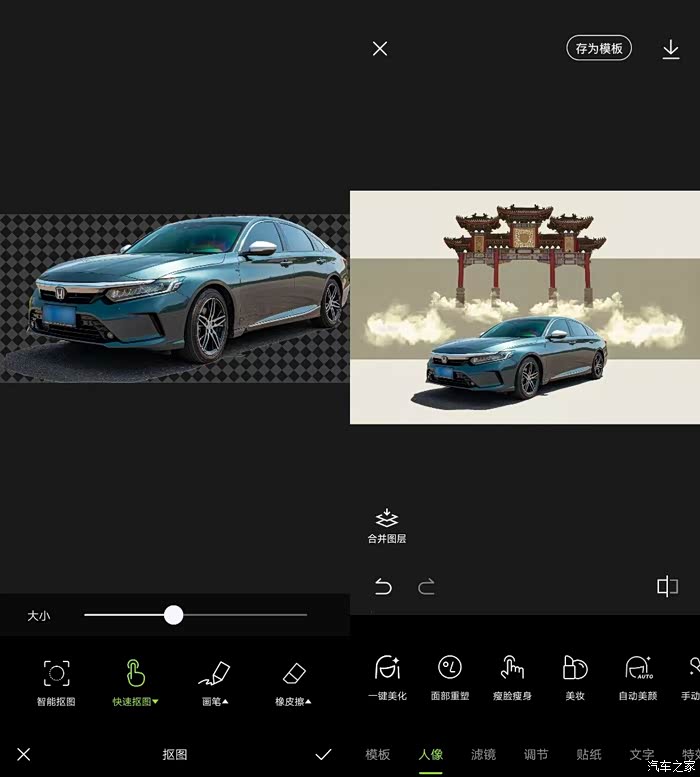Switch to the 调节 adjust tab
The image size is (700, 777).
(x=536, y=755)
